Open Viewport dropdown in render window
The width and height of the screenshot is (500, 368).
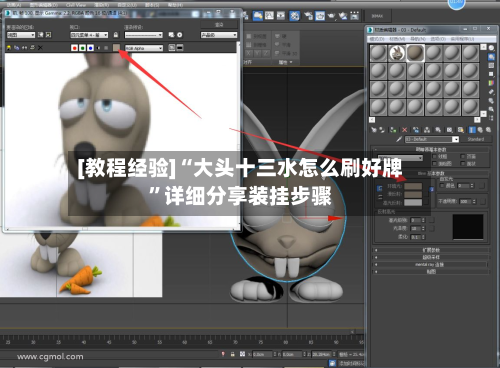tap(89, 35)
